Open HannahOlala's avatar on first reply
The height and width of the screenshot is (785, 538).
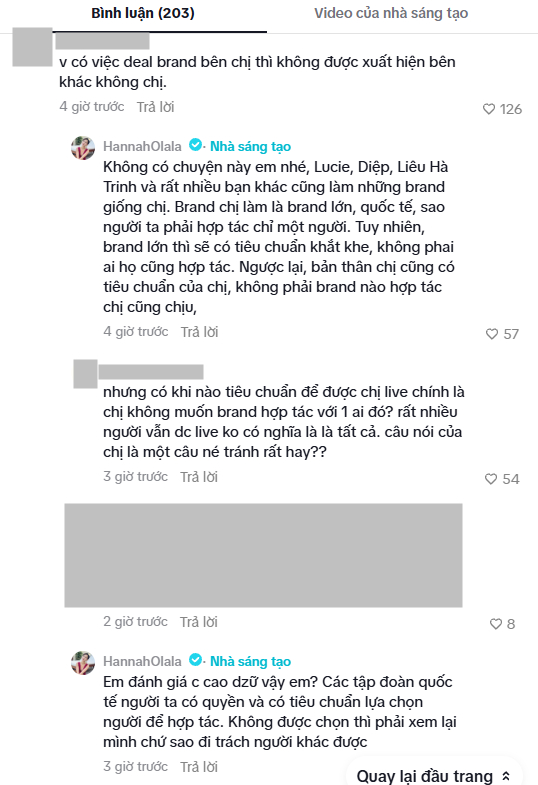coord(83,148)
